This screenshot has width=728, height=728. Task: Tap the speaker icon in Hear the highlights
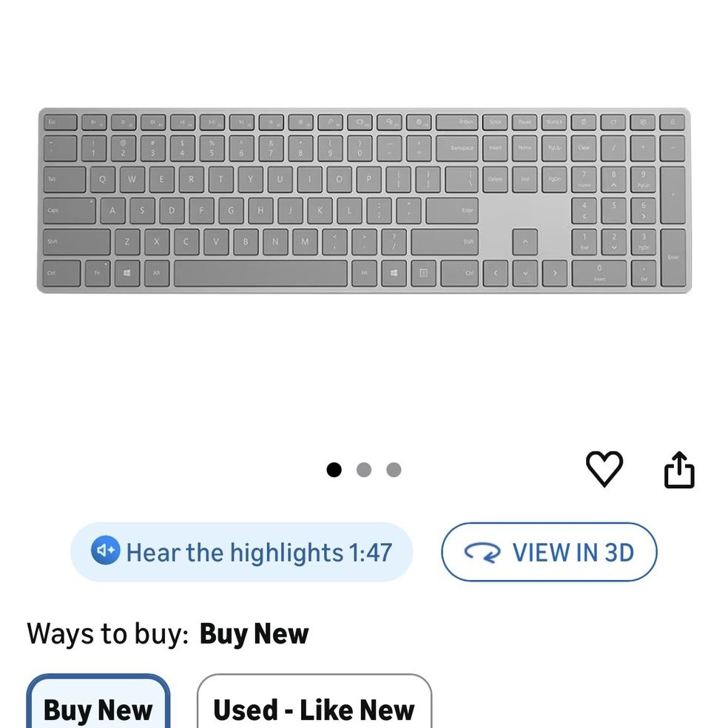click(x=105, y=550)
